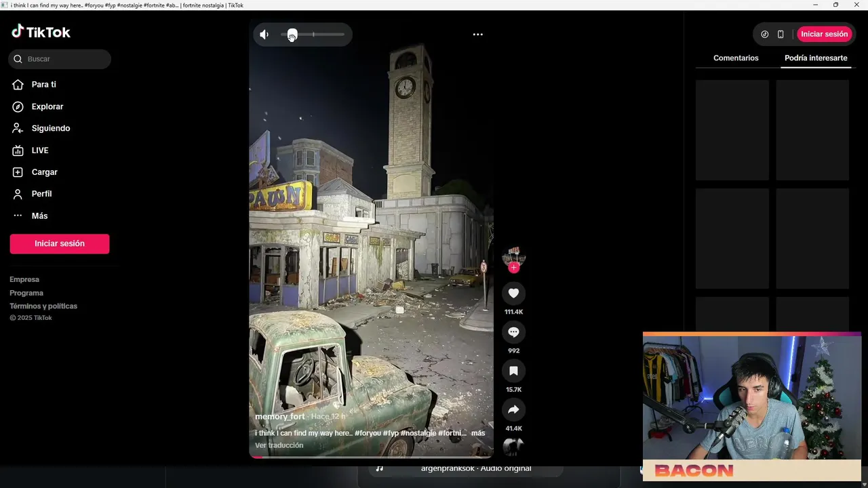Click the © 2025 TikTok copyright text

[31, 318]
